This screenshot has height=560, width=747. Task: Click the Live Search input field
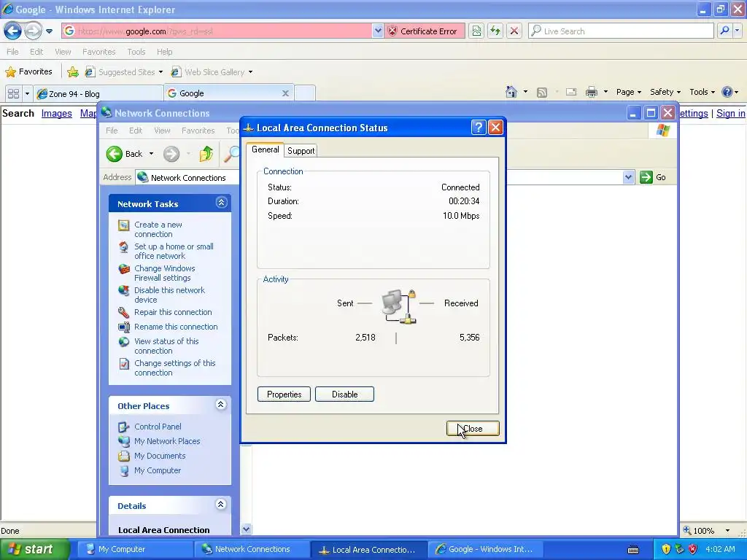click(x=622, y=31)
